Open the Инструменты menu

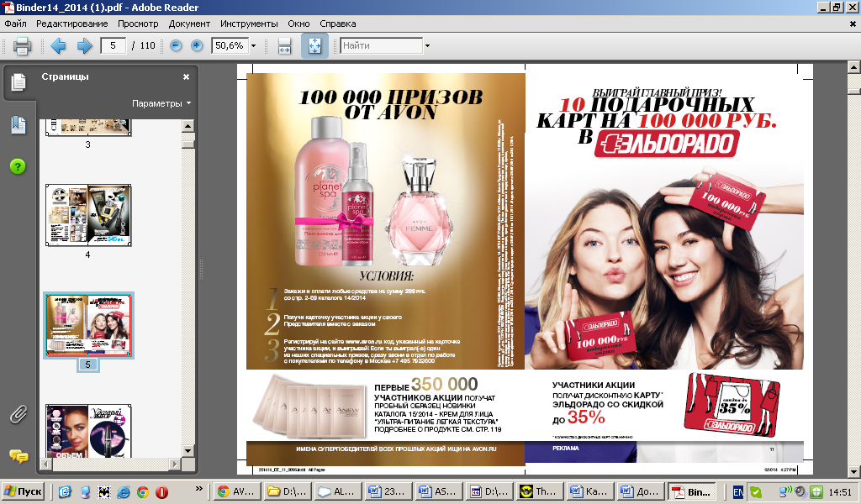click(249, 24)
